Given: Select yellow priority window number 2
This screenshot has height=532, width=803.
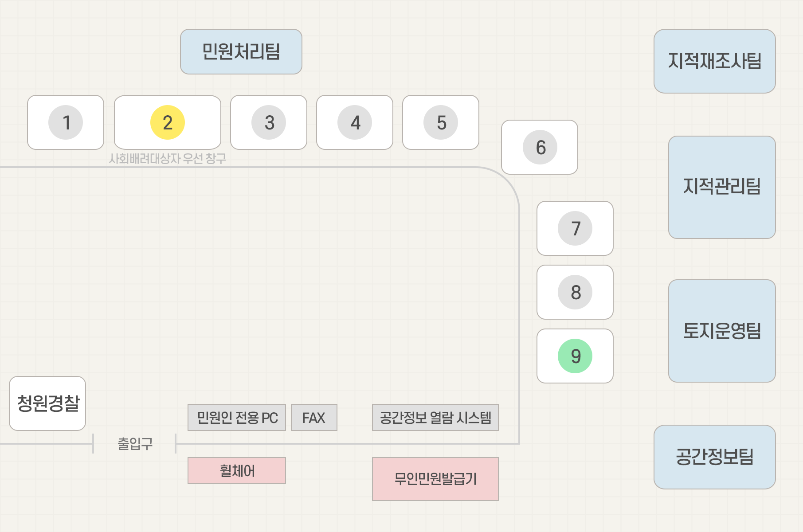Looking at the screenshot, I should click(168, 122).
